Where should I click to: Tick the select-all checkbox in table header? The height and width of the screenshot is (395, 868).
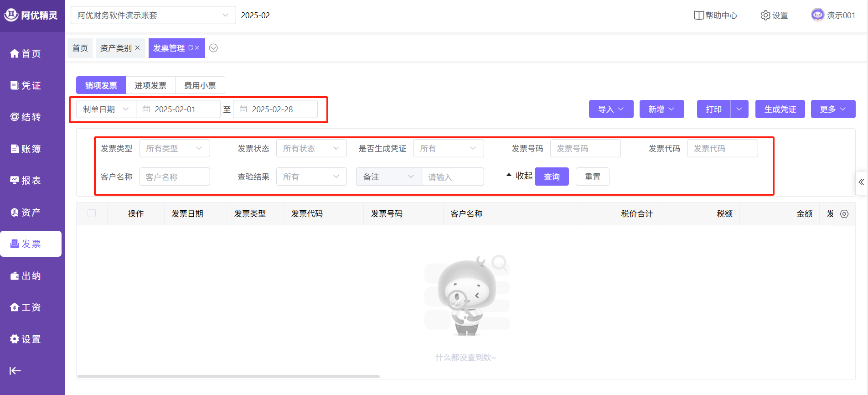pos(92,213)
